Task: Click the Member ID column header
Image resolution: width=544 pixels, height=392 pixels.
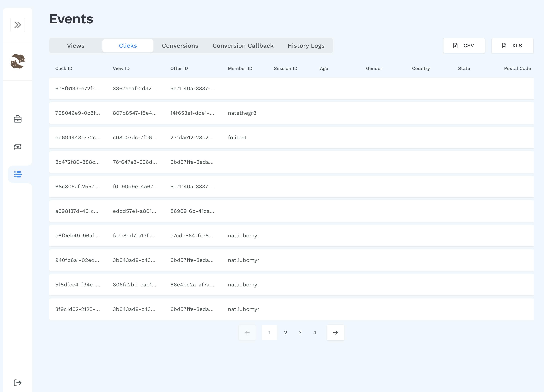Action: tap(240, 68)
